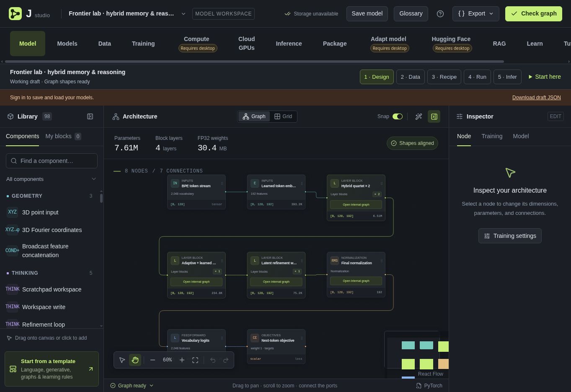Click the undo arrow icon
The height and width of the screenshot is (392, 571).
click(x=213, y=360)
